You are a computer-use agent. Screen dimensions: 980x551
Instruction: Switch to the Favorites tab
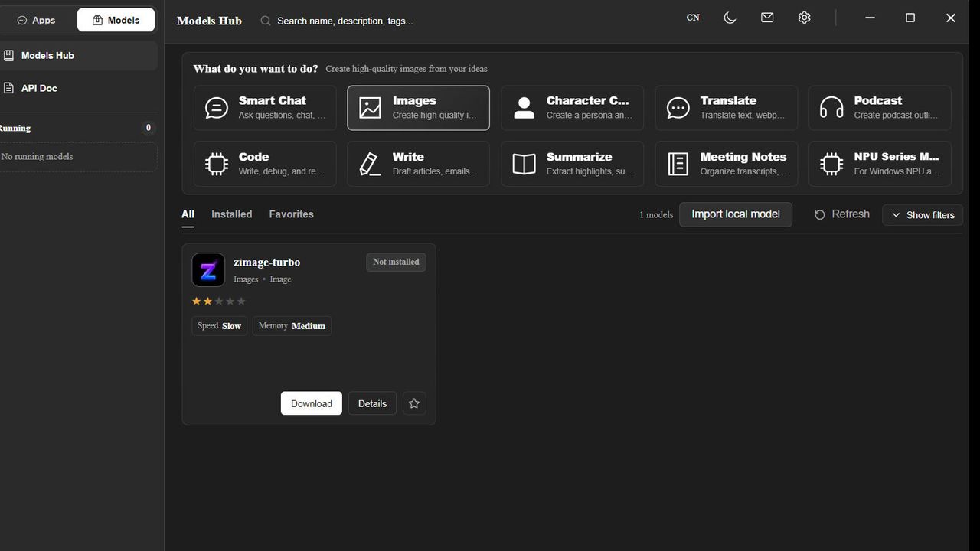click(x=291, y=214)
